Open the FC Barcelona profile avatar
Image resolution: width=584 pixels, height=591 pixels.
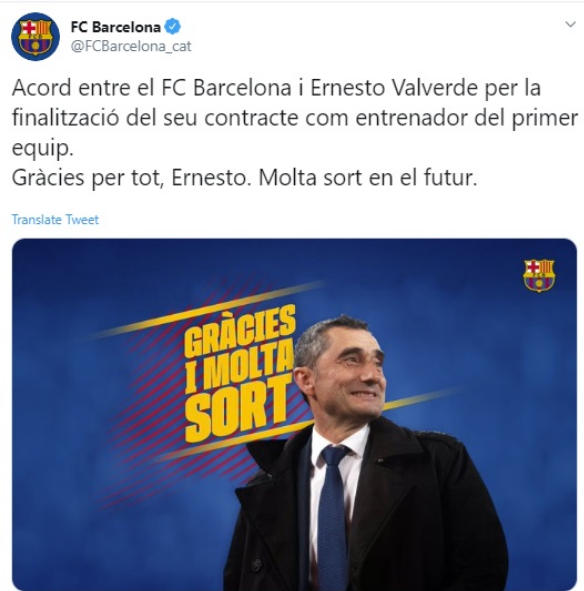(35, 37)
